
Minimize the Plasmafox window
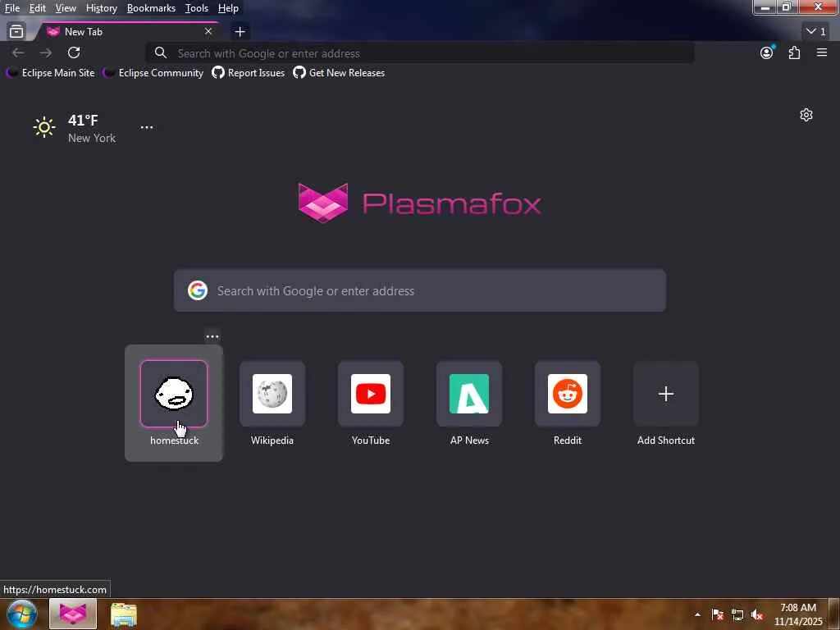point(765,7)
